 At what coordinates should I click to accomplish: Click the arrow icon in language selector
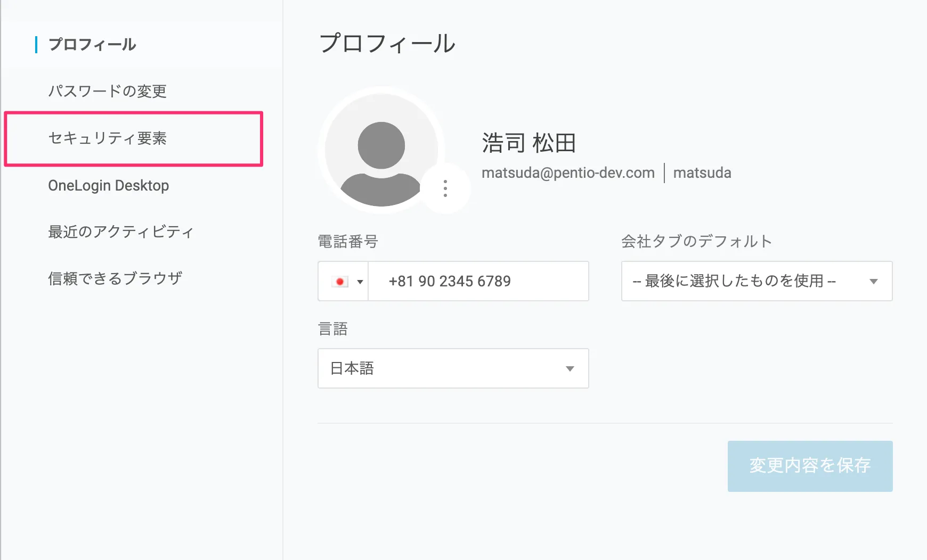tap(570, 369)
